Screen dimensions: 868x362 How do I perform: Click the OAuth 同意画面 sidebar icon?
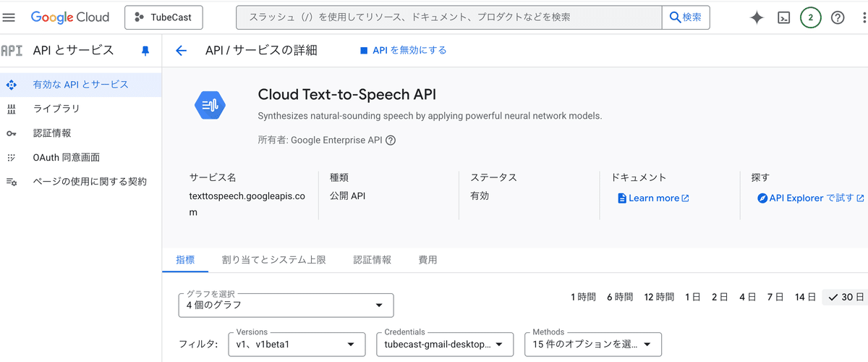[11, 157]
